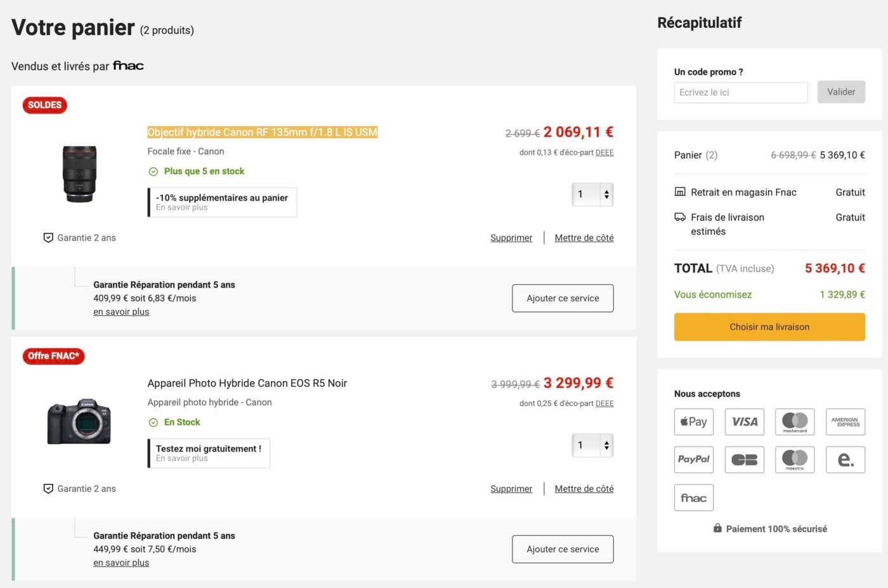The width and height of the screenshot is (888, 588).
Task: Open the quantity dropdown for the RF 135mm lens
Action: (x=592, y=194)
